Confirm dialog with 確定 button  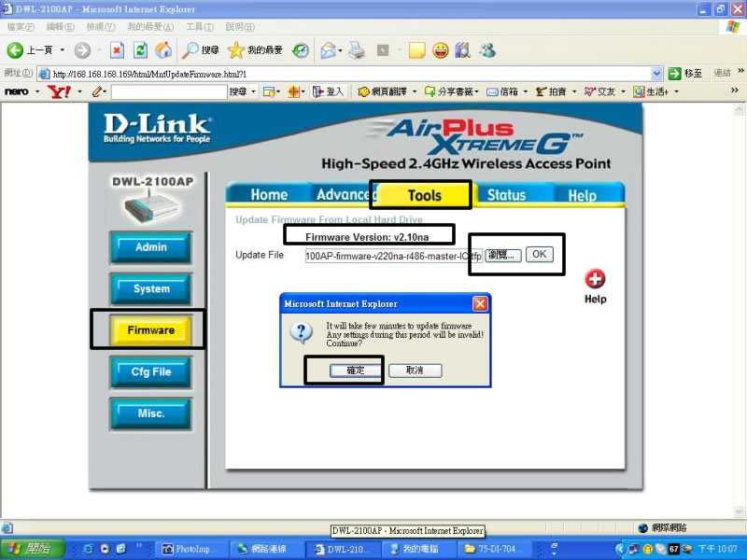356,371
